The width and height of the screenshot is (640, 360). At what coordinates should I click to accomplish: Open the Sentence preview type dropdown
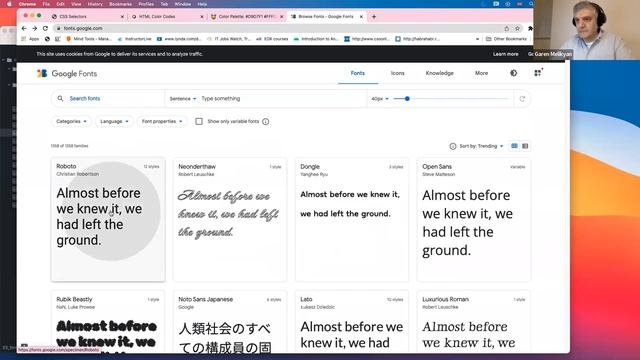(x=182, y=99)
